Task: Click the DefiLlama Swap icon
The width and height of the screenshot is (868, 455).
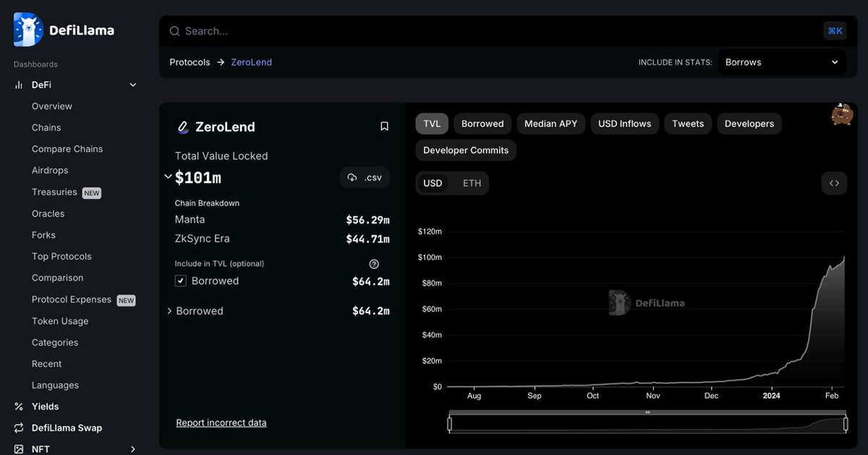Action: (x=17, y=428)
